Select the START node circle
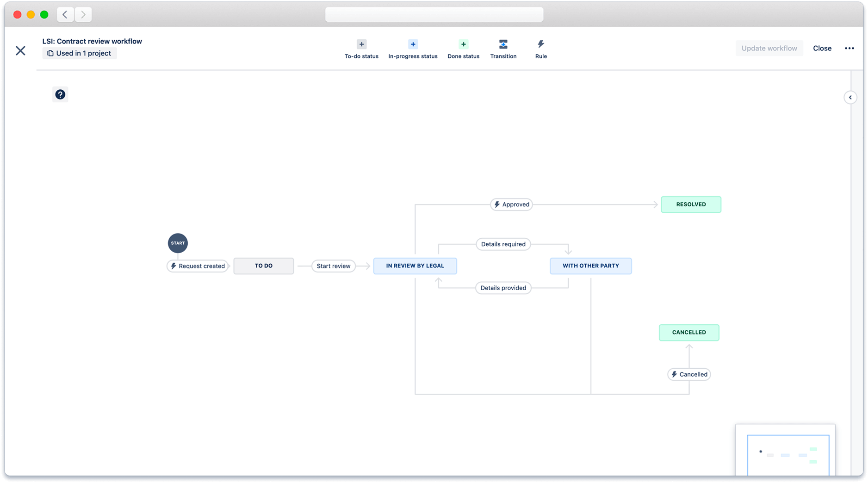The height and width of the screenshot is (483, 868). [x=178, y=243]
